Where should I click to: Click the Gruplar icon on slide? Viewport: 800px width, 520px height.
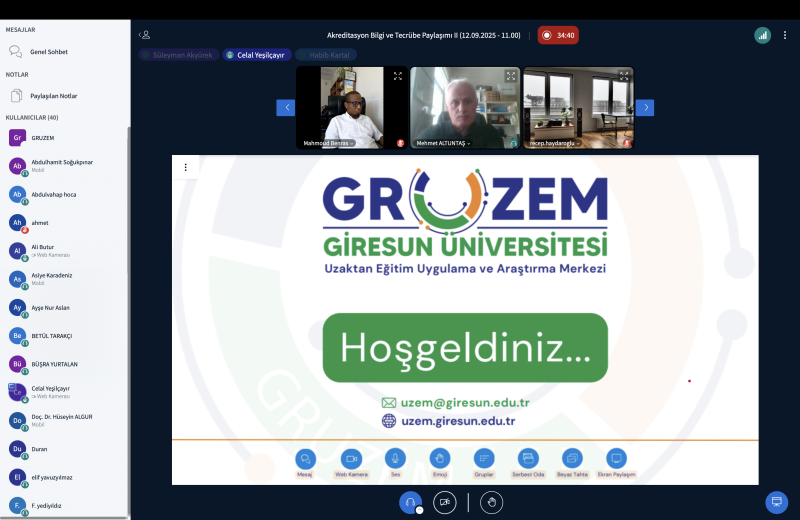click(x=484, y=459)
